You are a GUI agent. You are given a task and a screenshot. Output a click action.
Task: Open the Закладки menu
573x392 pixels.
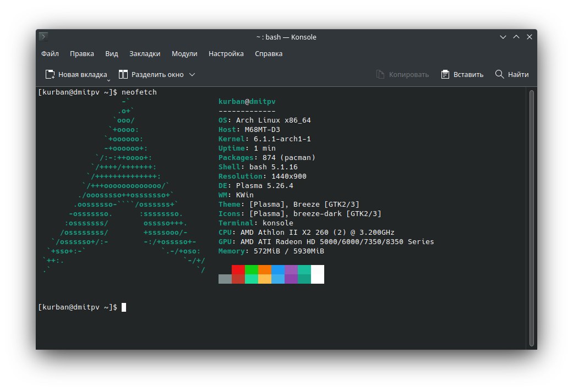coord(145,54)
